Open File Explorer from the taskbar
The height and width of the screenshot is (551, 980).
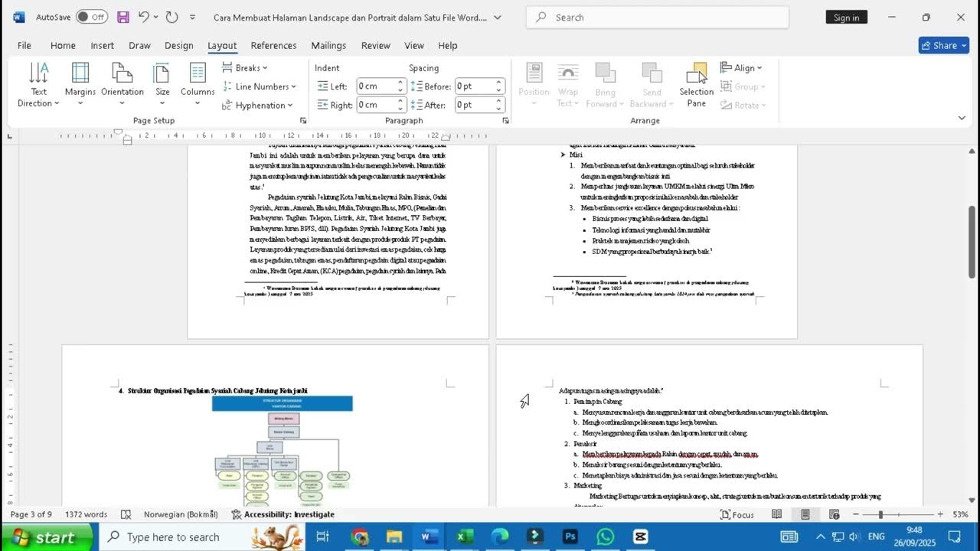(394, 536)
